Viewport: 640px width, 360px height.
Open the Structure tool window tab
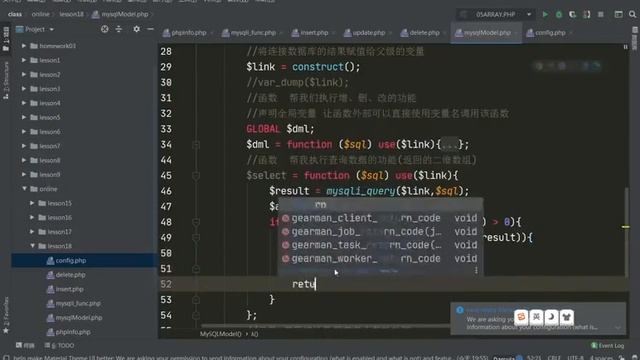(x=6, y=80)
